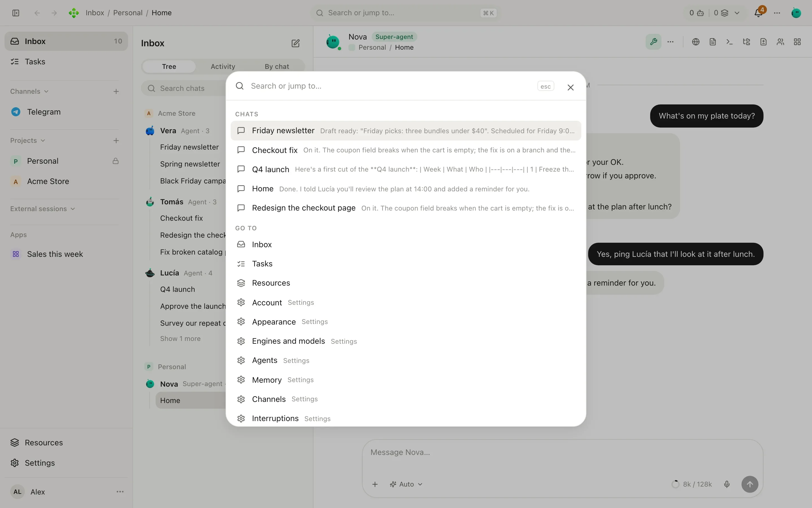
Task: Toggle the sidebar panel icon
Action: pyautogui.click(x=16, y=13)
